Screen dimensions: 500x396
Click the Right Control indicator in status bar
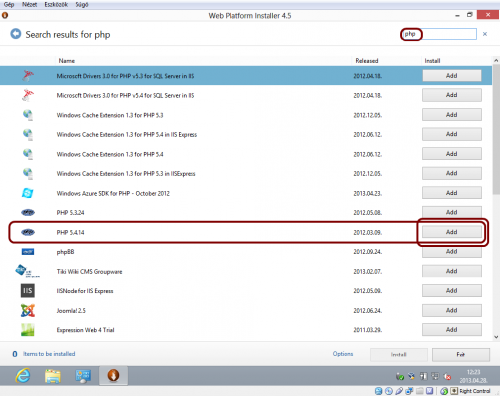pyautogui.click(x=475, y=391)
